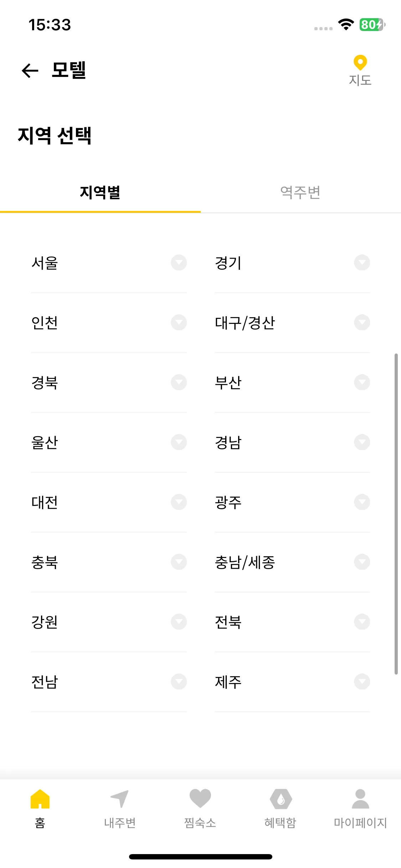Expand the 서울 region arrow
The width and height of the screenshot is (401, 868).
tap(179, 263)
